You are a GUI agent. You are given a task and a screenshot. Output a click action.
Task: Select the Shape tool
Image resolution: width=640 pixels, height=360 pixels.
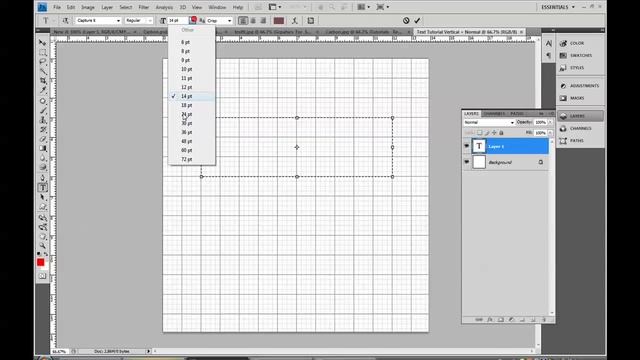tap(42, 207)
